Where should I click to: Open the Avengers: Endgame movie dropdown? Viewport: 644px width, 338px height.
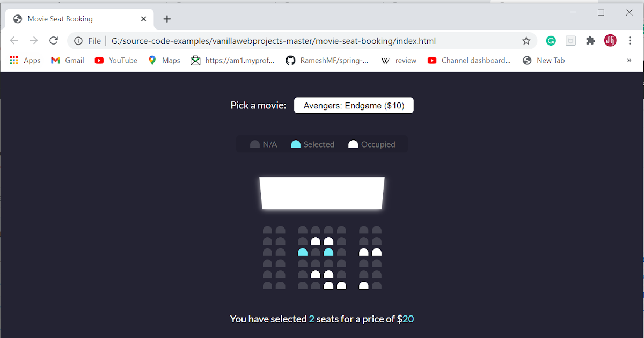(x=353, y=105)
